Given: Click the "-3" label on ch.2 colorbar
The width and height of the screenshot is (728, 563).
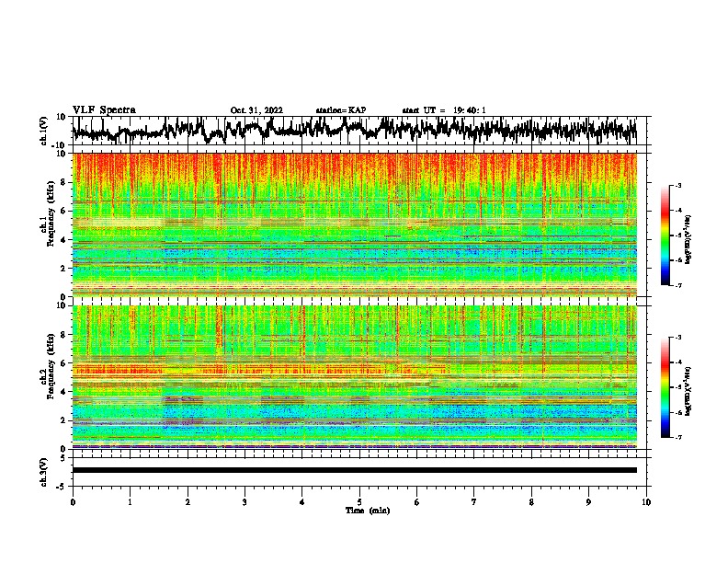Looking at the screenshot, I should 677,338.
